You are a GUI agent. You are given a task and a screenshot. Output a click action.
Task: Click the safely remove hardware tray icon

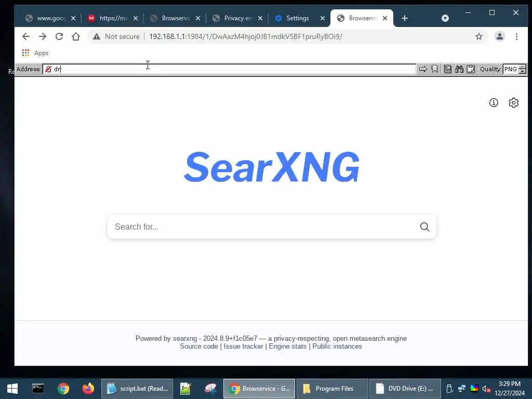click(449, 389)
